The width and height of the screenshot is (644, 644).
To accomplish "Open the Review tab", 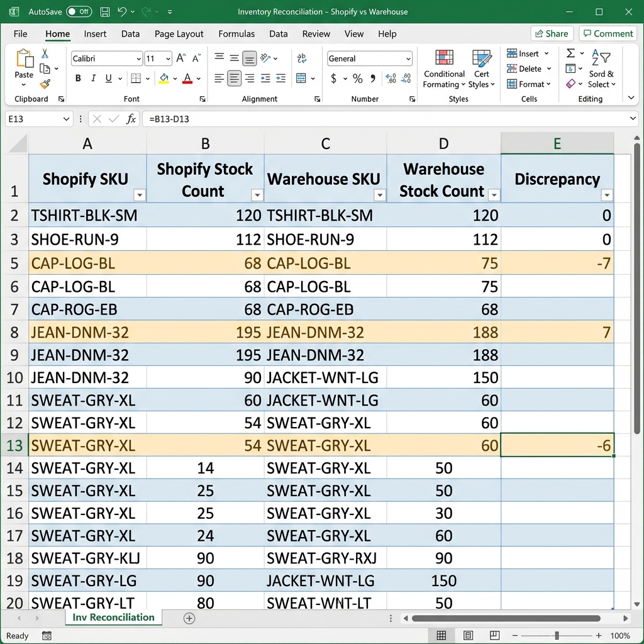I will click(316, 34).
